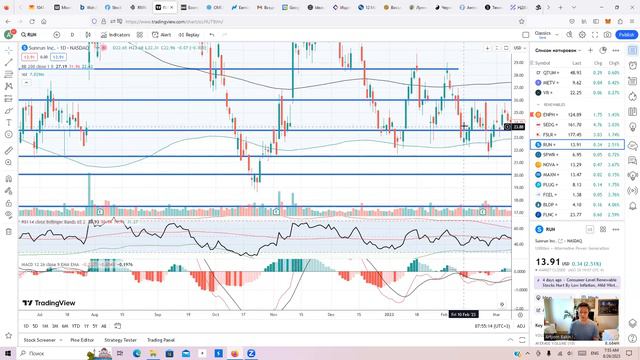Collapse the RENEWABLES watchlist section

tap(538, 104)
